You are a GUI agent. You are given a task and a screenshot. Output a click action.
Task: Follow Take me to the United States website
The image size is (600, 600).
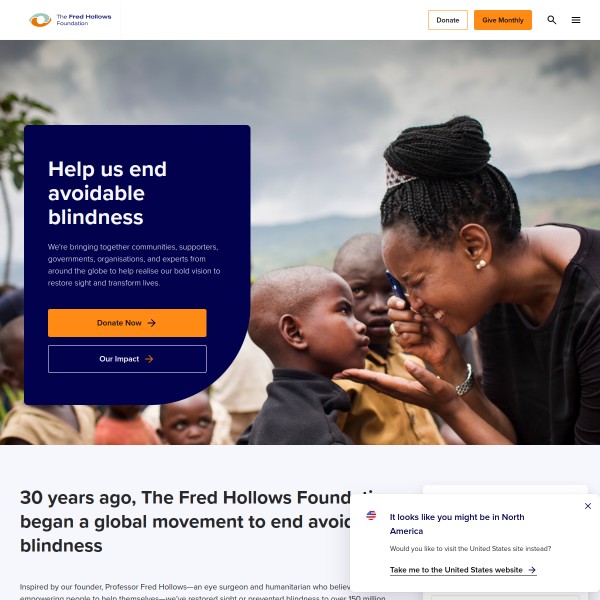click(456, 570)
